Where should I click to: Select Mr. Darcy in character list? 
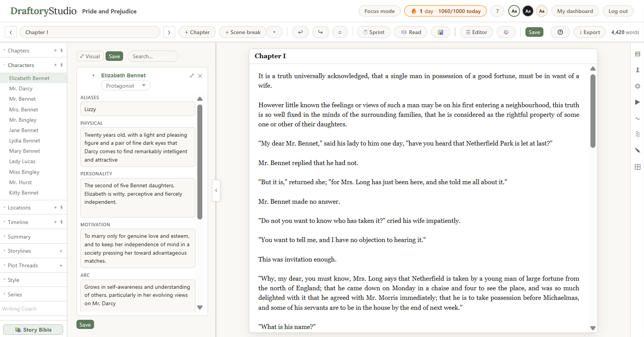(x=21, y=88)
